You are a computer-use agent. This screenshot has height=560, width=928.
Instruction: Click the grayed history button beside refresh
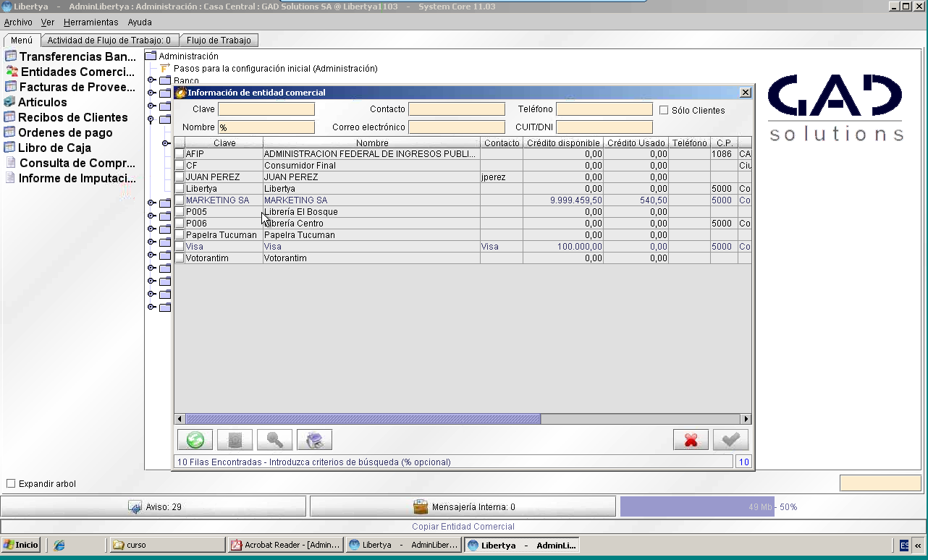click(235, 439)
